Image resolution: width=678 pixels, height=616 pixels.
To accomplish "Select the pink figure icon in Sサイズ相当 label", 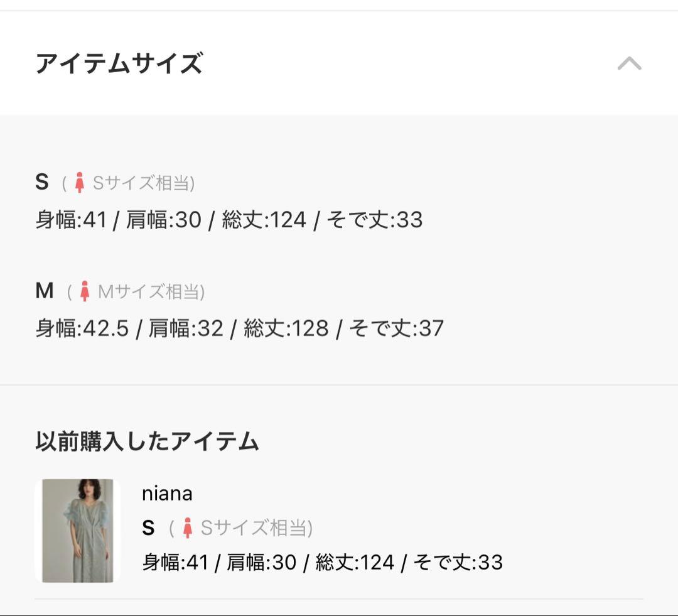I will click(80, 182).
